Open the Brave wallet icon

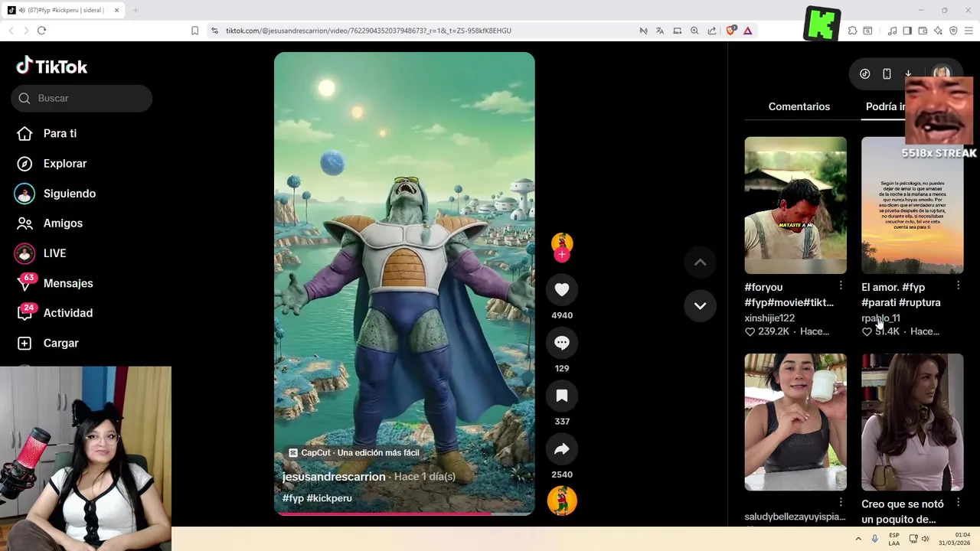[x=923, y=31]
